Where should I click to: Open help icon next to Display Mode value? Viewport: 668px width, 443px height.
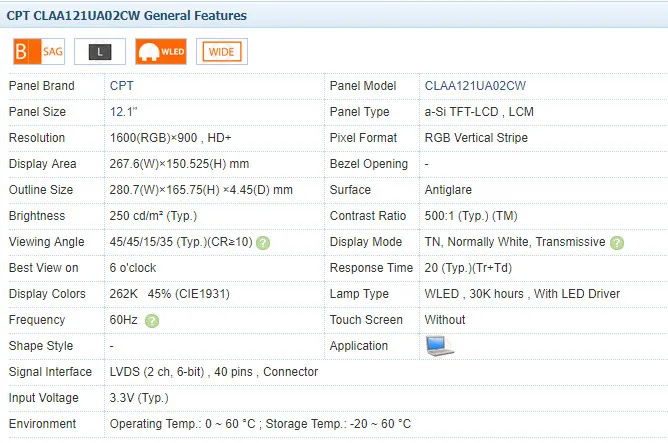pyautogui.click(x=617, y=243)
